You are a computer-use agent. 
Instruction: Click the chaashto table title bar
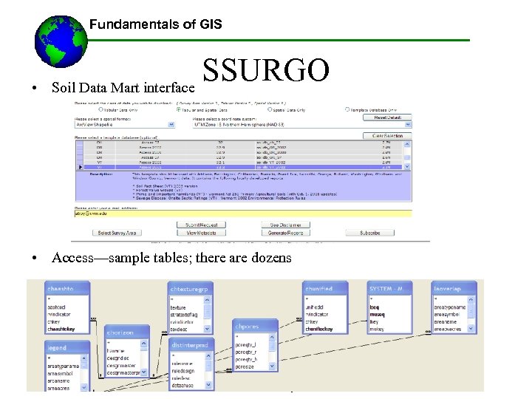pyautogui.click(x=67, y=289)
